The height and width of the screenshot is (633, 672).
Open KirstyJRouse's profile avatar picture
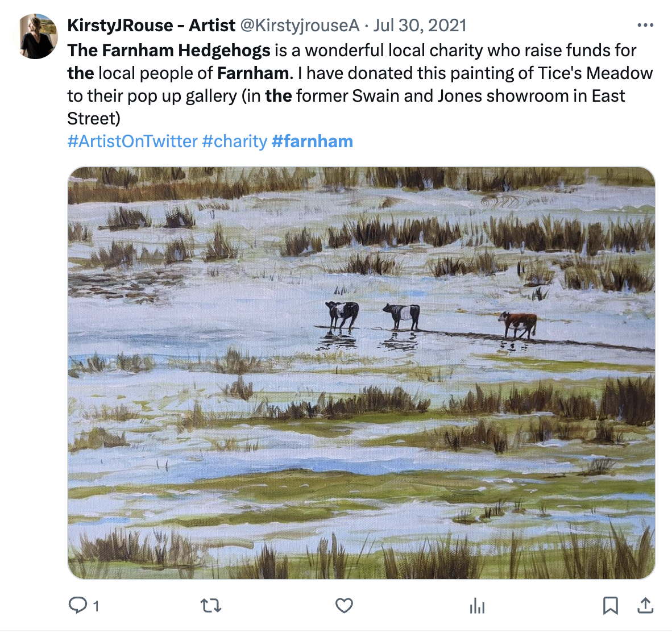point(36,36)
